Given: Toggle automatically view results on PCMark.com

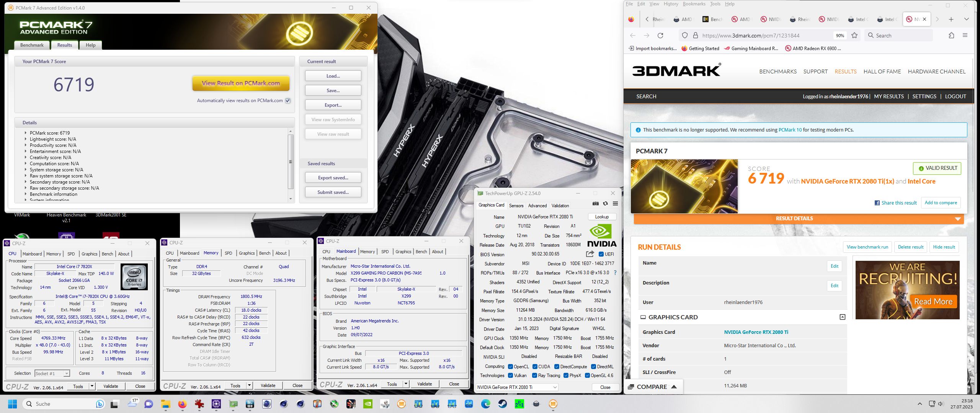Looking at the screenshot, I should pos(288,101).
